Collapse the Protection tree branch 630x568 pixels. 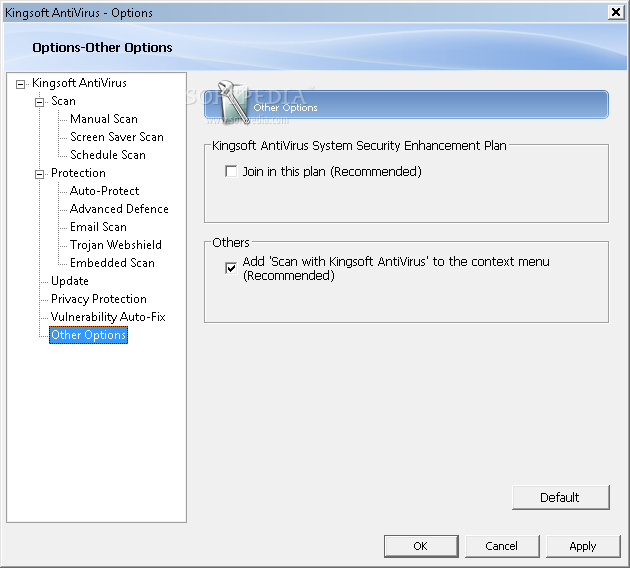click(39, 174)
